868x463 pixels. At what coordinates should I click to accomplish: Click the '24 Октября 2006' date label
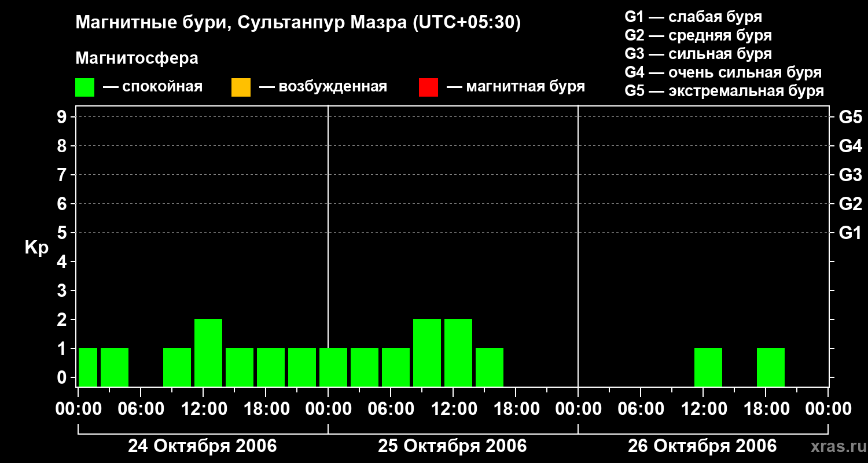click(x=203, y=446)
